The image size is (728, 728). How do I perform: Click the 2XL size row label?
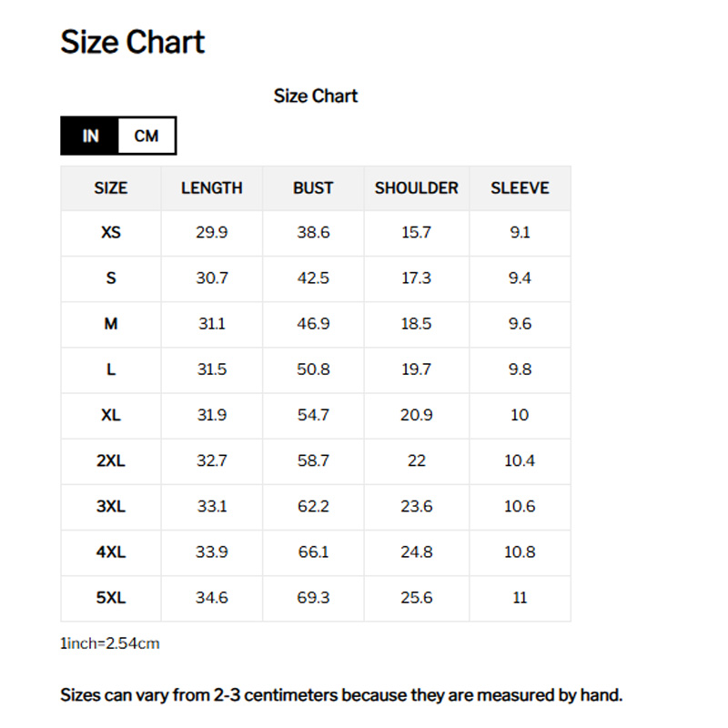[111, 460]
